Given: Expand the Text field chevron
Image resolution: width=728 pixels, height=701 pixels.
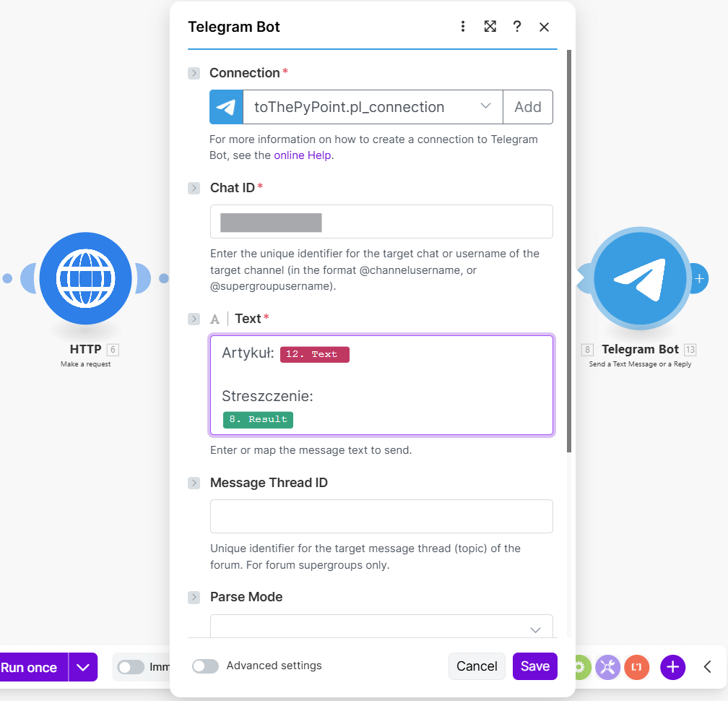Looking at the screenshot, I should (194, 319).
